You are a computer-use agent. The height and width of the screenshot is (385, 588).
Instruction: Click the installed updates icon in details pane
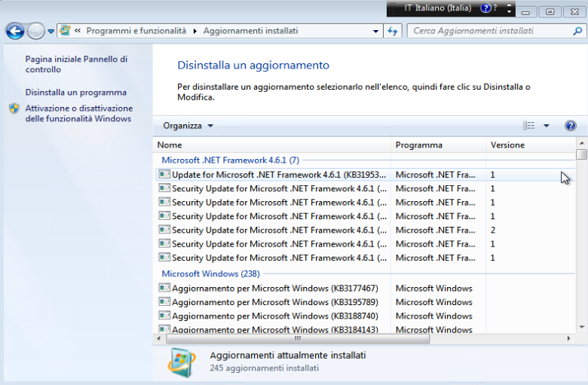(182, 362)
